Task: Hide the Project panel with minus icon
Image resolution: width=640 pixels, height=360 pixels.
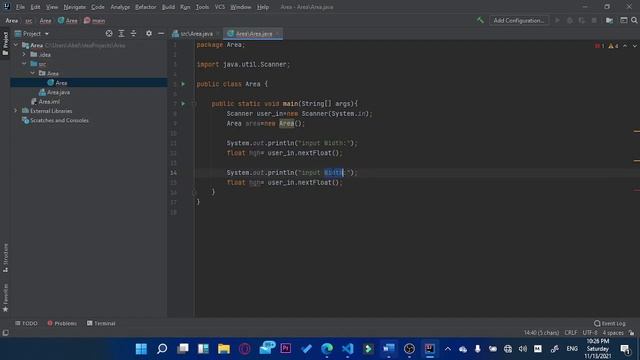Action: 161,33
